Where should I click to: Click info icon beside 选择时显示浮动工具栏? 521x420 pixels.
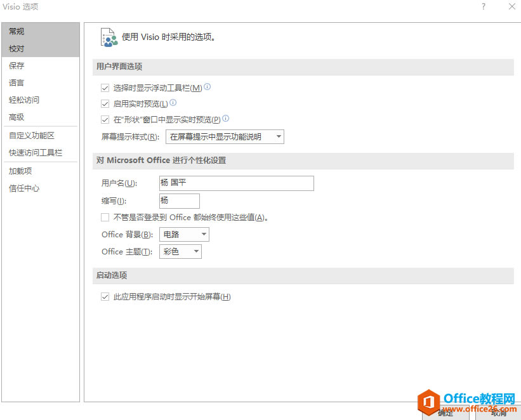tap(207, 87)
